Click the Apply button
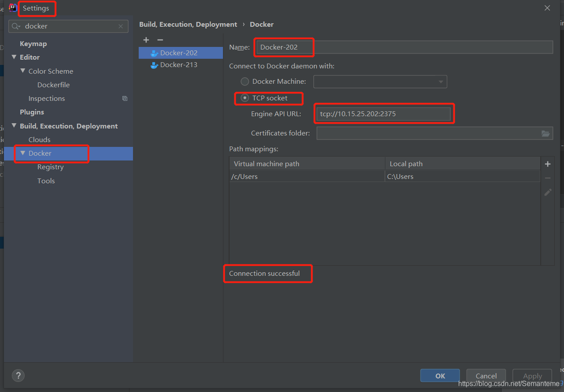 click(x=532, y=376)
